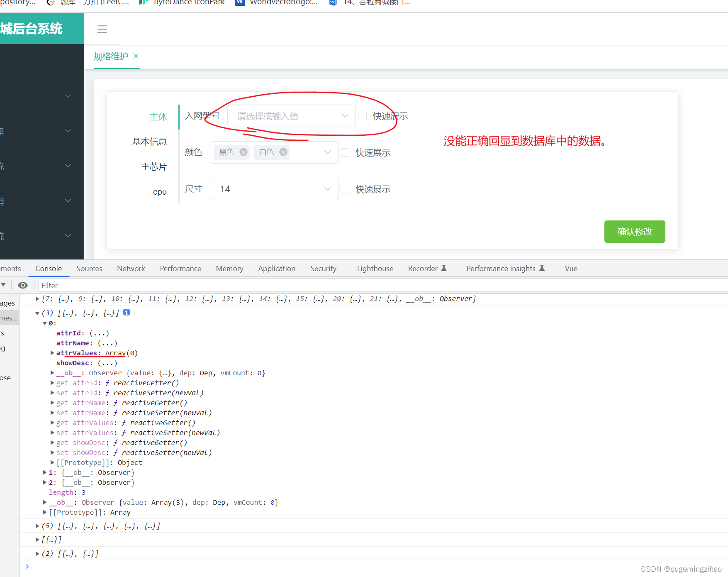The width and height of the screenshot is (728, 577).
Task: Remove the 白色 color tag
Action: (283, 152)
